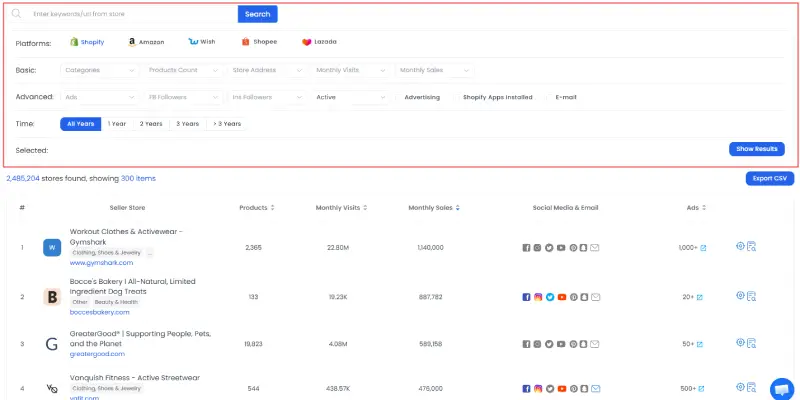This screenshot has width=800, height=400.
Task: Select the 2 Years time filter
Action: 151,124
